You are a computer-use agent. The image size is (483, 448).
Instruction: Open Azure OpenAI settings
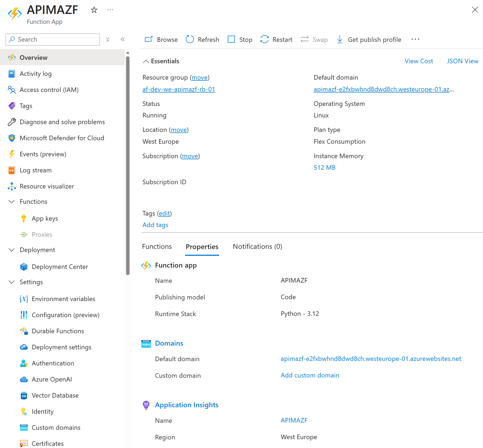point(51,379)
